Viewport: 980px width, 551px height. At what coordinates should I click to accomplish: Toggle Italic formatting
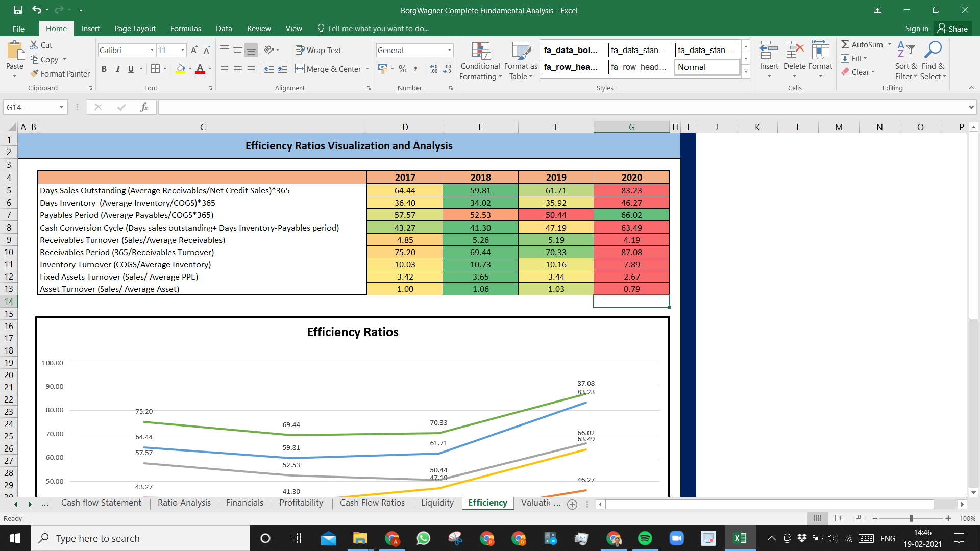pyautogui.click(x=117, y=69)
